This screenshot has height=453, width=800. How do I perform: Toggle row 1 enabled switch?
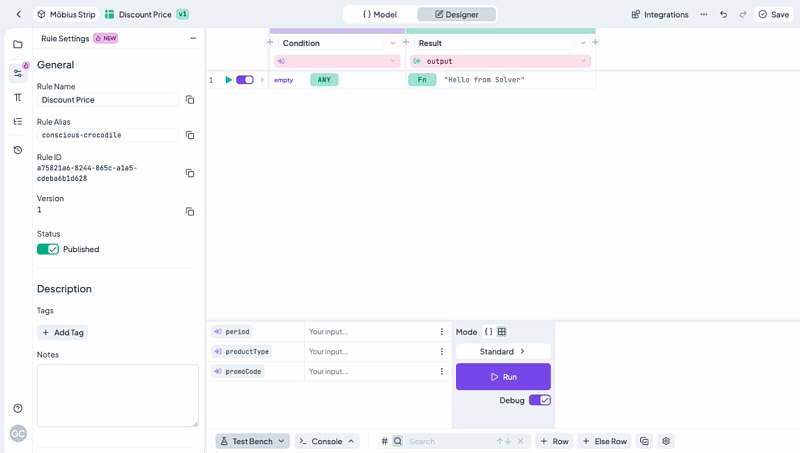tap(245, 80)
